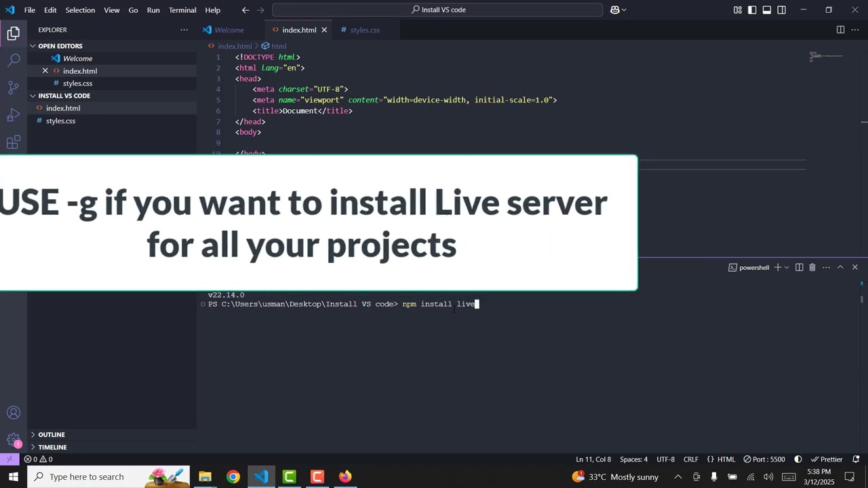Image resolution: width=868 pixels, height=488 pixels.
Task: Add a new terminal with plus
Action: (x=778, y=268)
